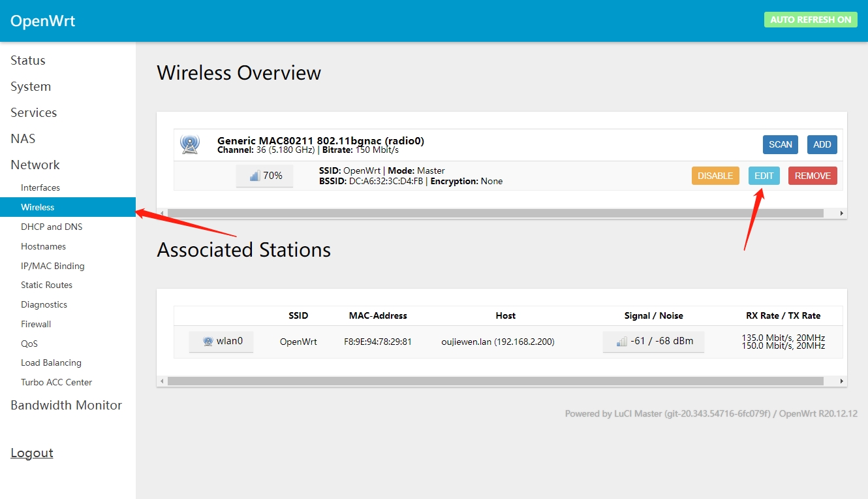Expand the Status menu section
The image size is (868, 499).
tap(28, 60)
